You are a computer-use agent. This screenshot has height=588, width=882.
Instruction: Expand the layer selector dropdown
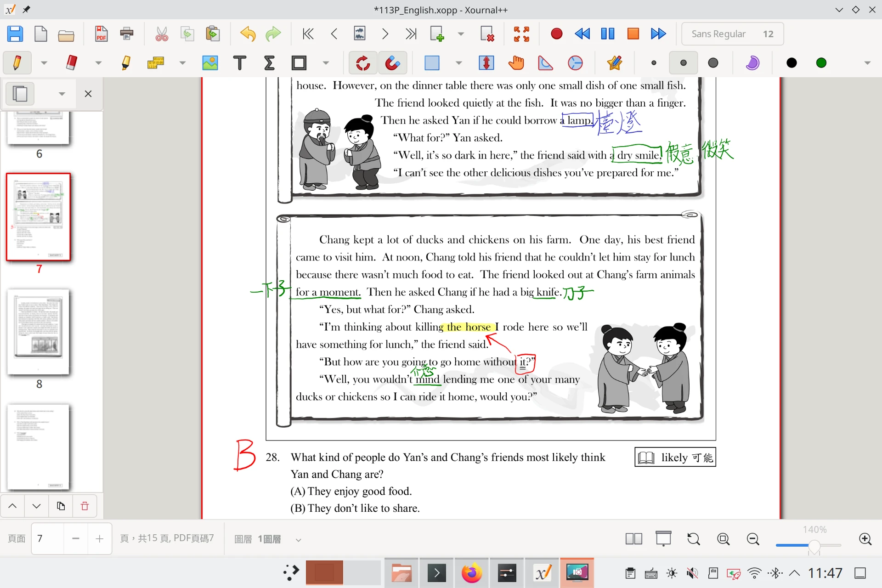298,540
